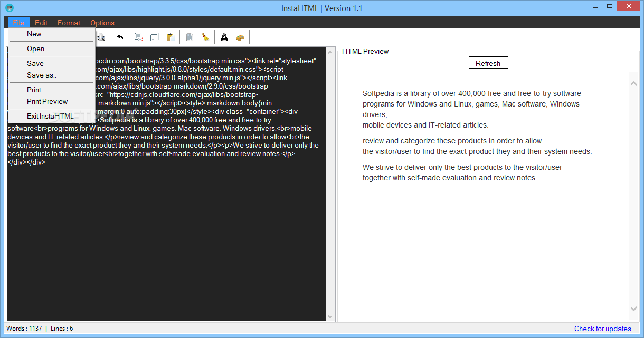Click the code editor scrollbar up arrow
Image resolution: width=644 pixels, height=338 pixels.
(x=330, y=52)
